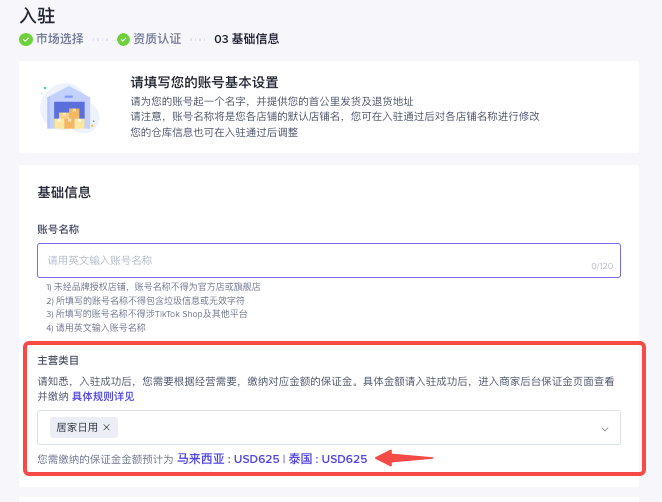The height and width of the screenshot is (502, 662).
Task: Click the red arrow pointing to the deposit amount
Action: point(405,459)
